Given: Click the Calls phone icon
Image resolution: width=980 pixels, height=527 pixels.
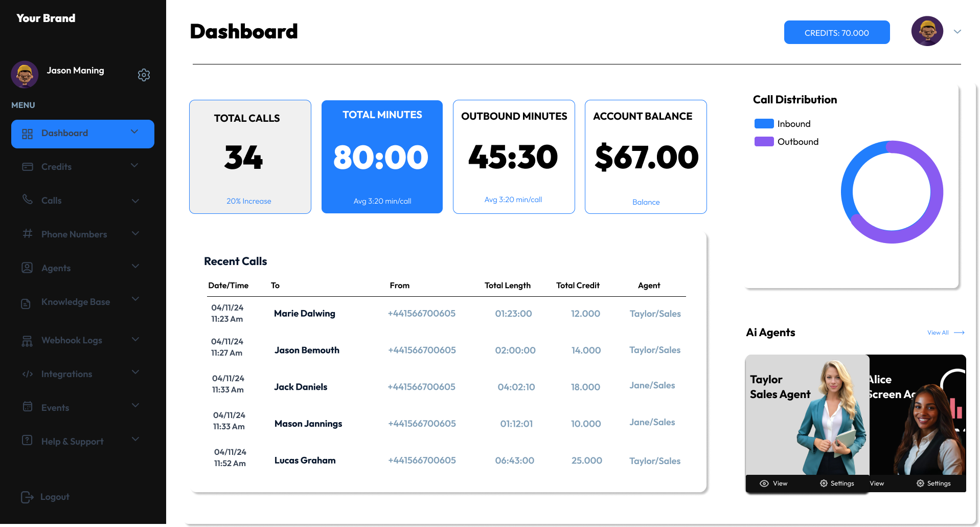Looking at the screenshot, I should click(28, 199).
